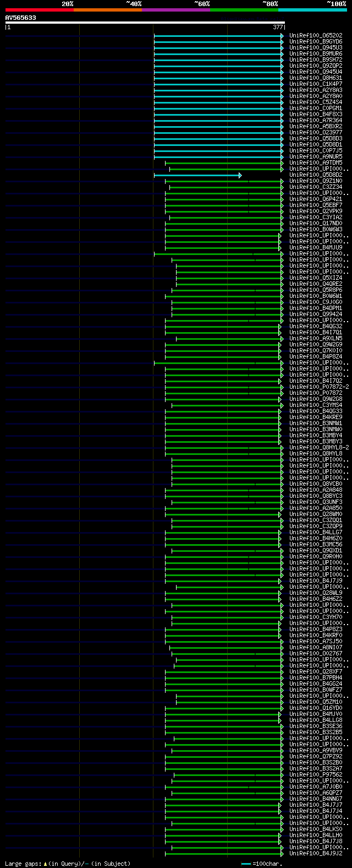Select the UniRef100_Q8H631 label
352x868 pixels.
coord(316,78)
